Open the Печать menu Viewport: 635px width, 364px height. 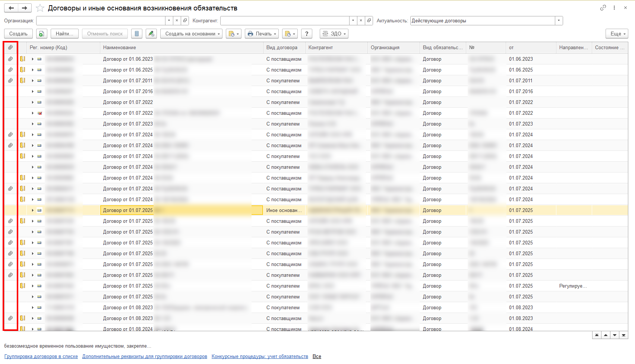[x=262, y=34]
